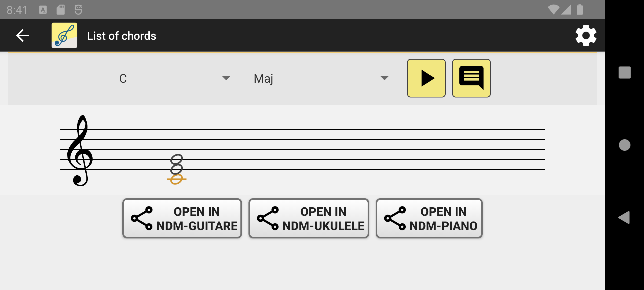Viewport: 644px width, 290px height.
Task: Tap the NDM-Chords app logo in the toolbar
Action: [x=64, y=35]
